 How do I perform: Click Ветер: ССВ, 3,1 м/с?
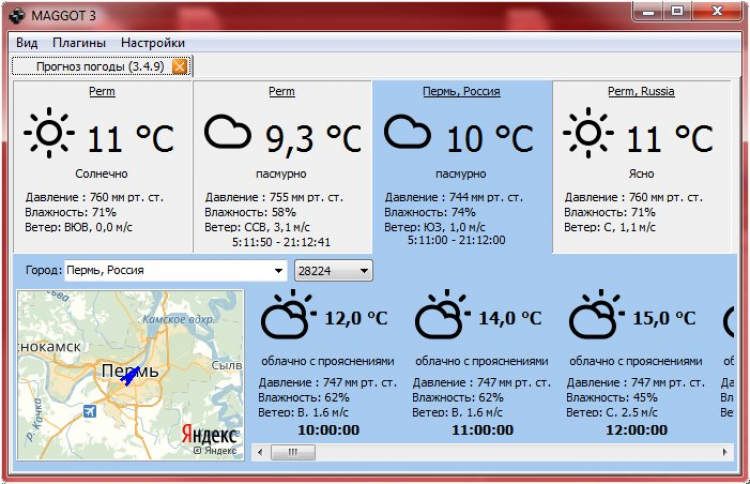pyautogui.click(x=257, y=227)
